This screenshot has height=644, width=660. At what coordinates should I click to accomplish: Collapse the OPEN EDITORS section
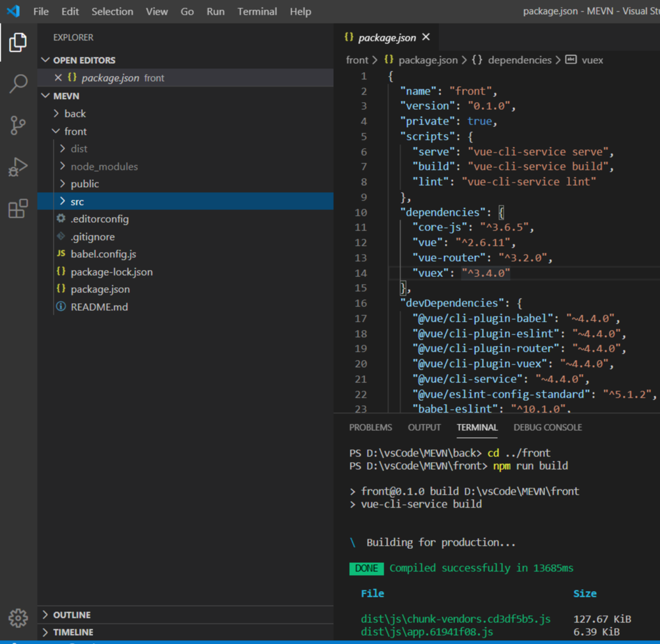point(45,60)
